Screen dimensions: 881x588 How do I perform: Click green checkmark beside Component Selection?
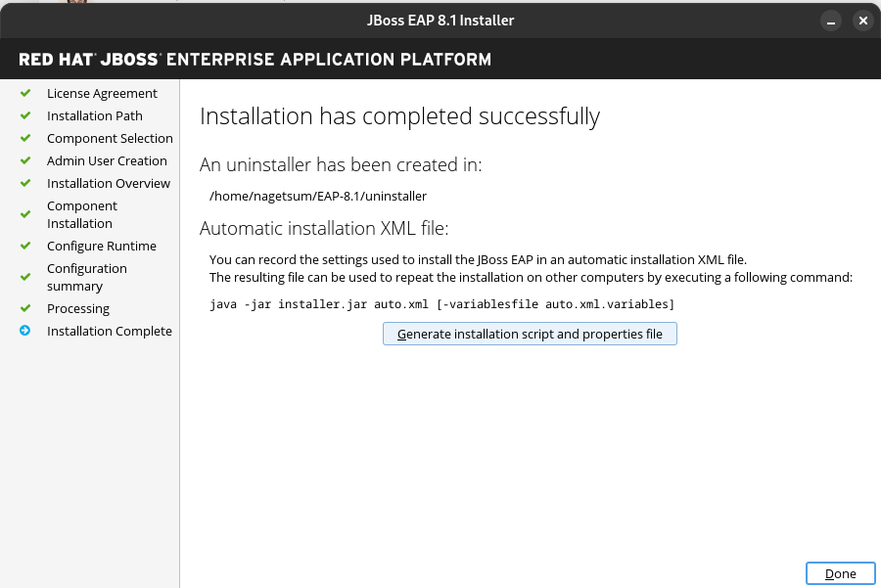click(x=25, y=138)
